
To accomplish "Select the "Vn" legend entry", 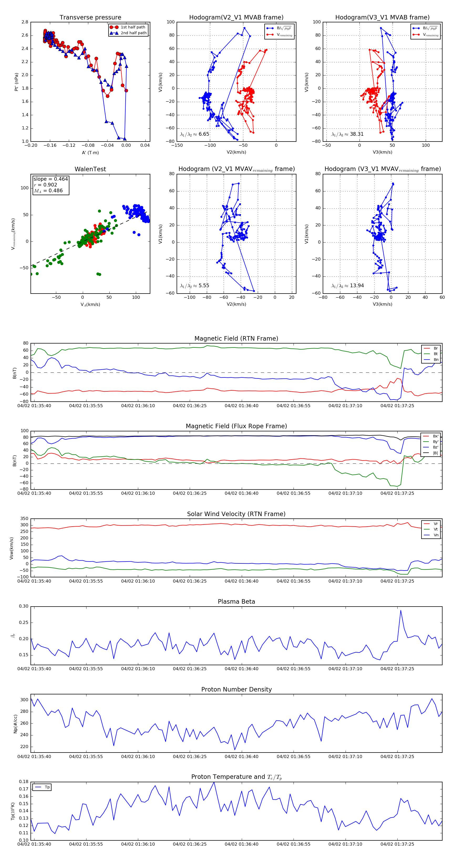I will (x=431, y=535).
